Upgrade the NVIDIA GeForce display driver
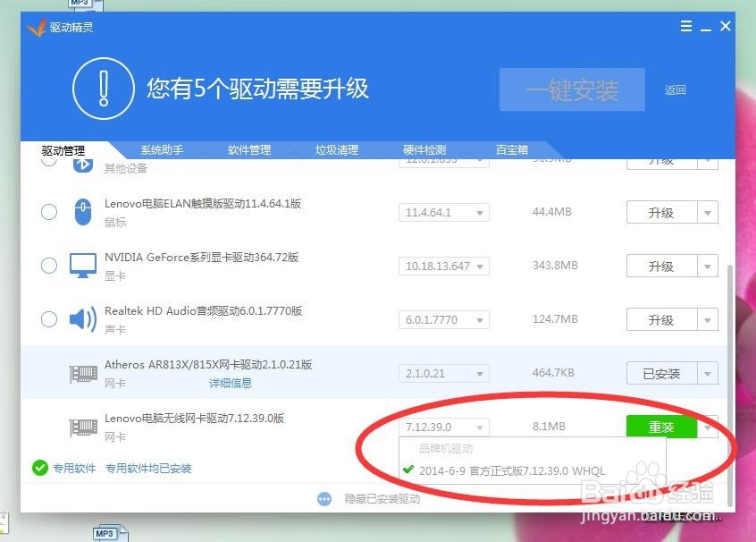Viewport: 756px width, 542px height. point(661,266)
